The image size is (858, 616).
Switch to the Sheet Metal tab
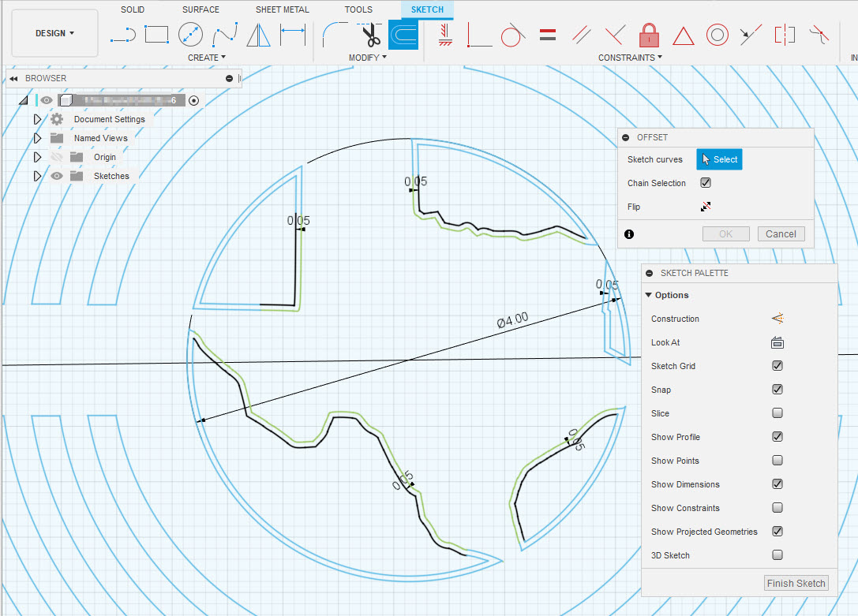tap(282, 9)
